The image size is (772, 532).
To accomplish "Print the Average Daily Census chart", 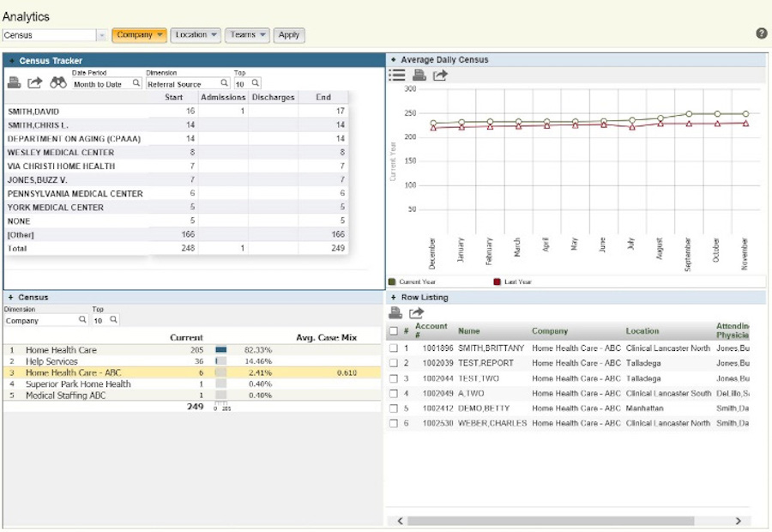I will (419, 76).
